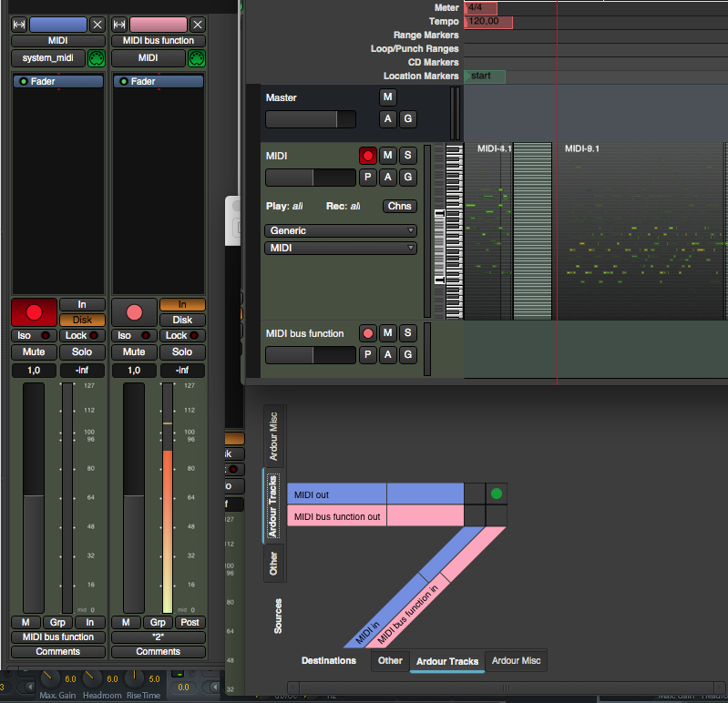728x703 pixels.
Task: Click the green MIDI connector icon beside system_midi
Action: point(97,58)
